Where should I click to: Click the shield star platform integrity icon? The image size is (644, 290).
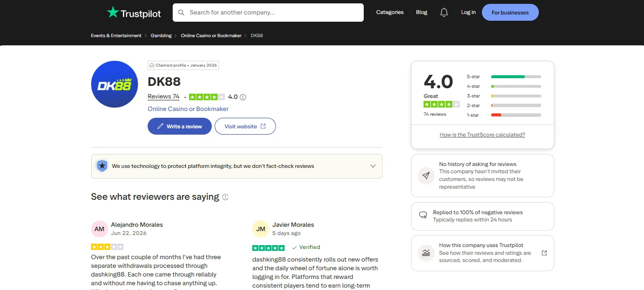pyautogui.click(x=102, y=166)
